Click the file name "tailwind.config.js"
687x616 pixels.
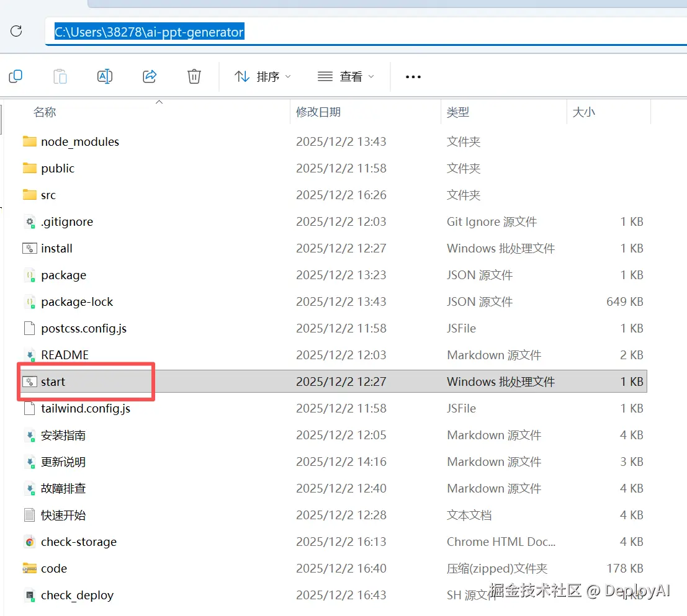86,409
